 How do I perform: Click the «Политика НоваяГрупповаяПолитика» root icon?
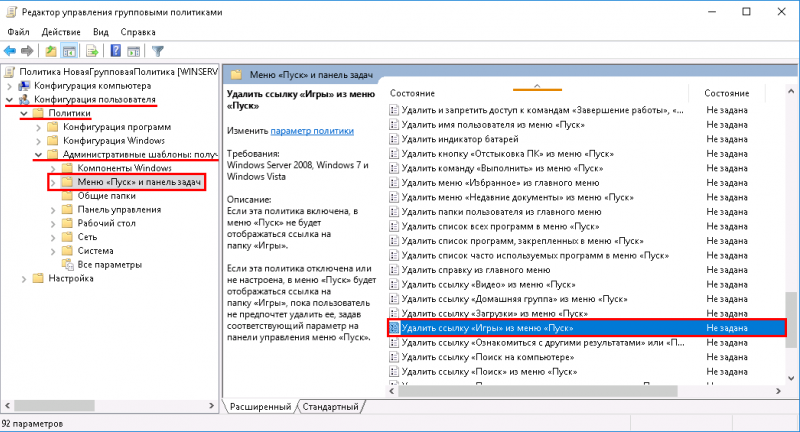tap(10, 72)
